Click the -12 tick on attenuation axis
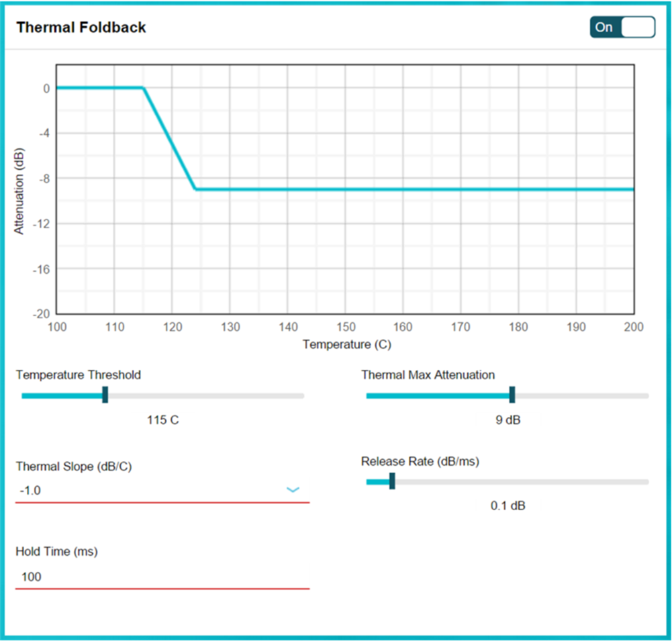Screen dimensions: 672x641 coord(42,224)
